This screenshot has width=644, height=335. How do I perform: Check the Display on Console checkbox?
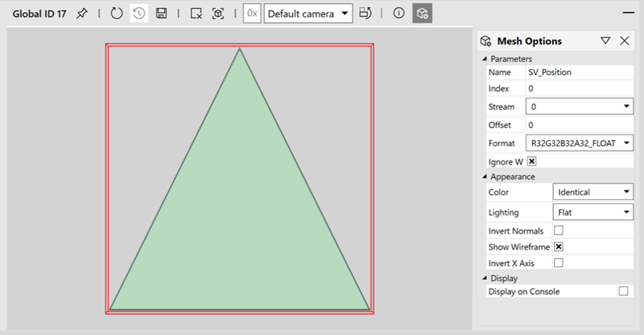tap(623, 291)
